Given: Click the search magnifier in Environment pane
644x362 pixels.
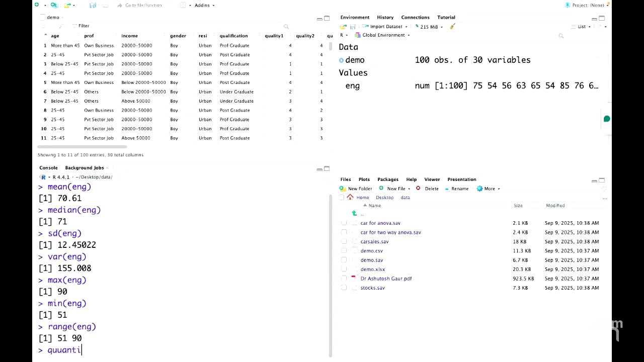Looking at the screenshot, I should click(561, 36).
